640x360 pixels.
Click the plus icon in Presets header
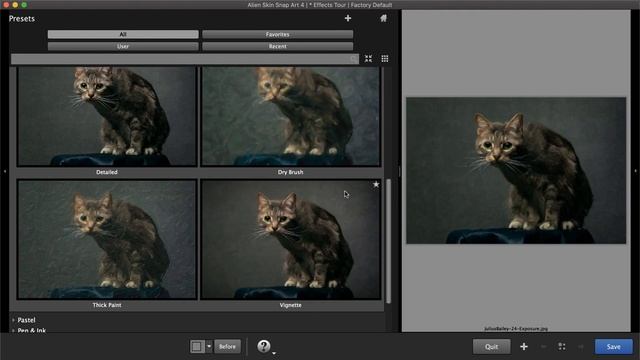(348, 18)
